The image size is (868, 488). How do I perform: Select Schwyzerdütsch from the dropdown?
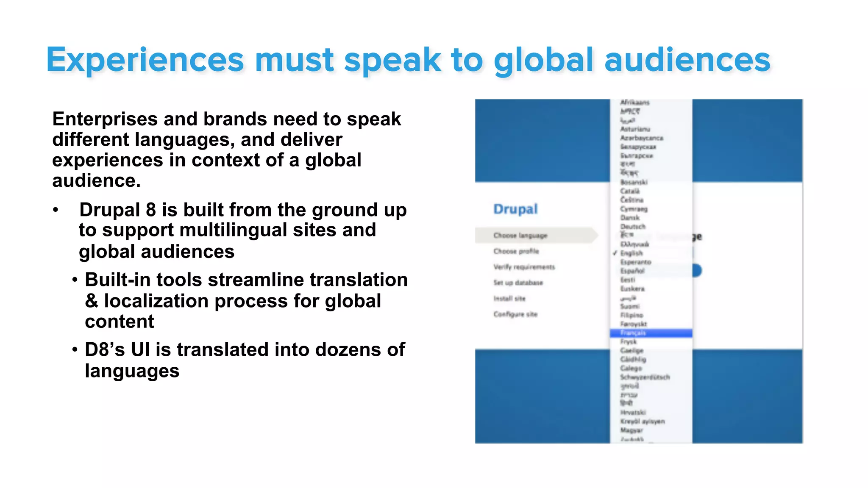point(645,377)
